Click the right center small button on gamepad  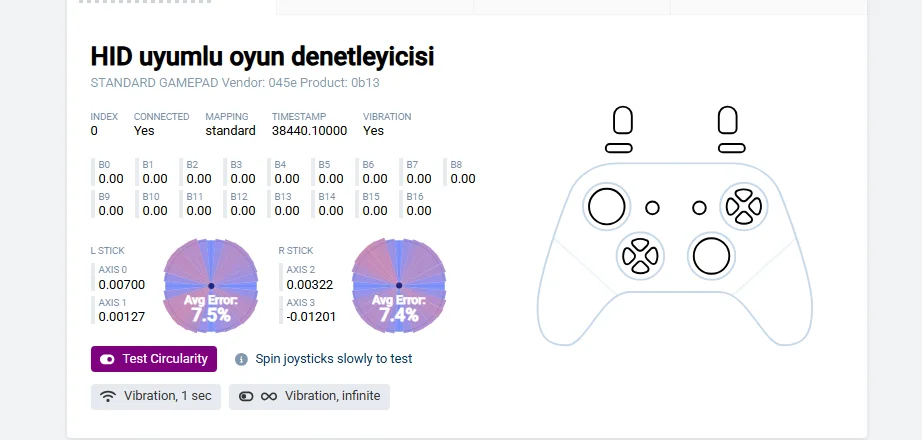point(699,208)
